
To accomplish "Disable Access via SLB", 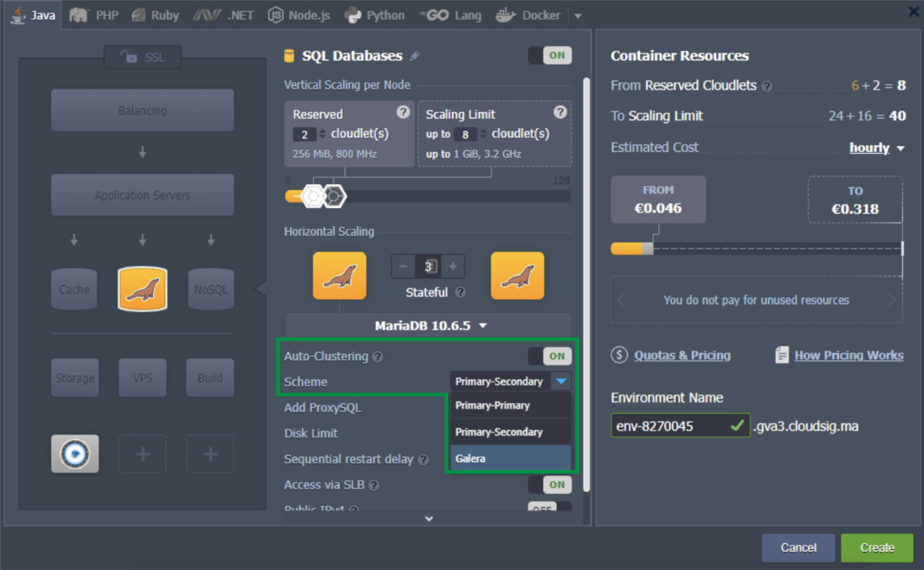I will [x=549, y=484].
